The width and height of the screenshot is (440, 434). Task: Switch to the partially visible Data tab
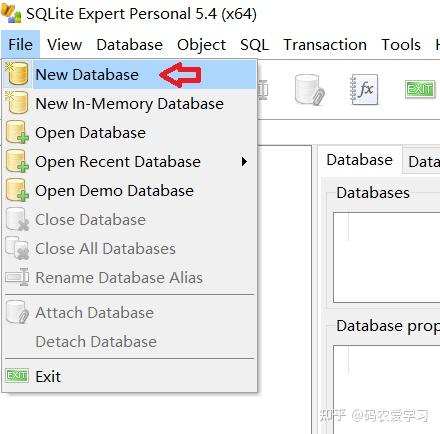point(422,162)
